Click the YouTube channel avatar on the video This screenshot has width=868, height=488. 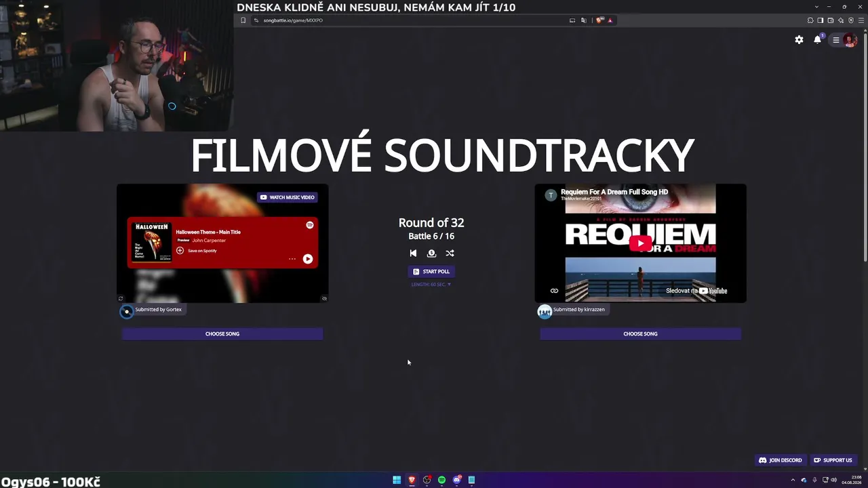coord(551,195)
